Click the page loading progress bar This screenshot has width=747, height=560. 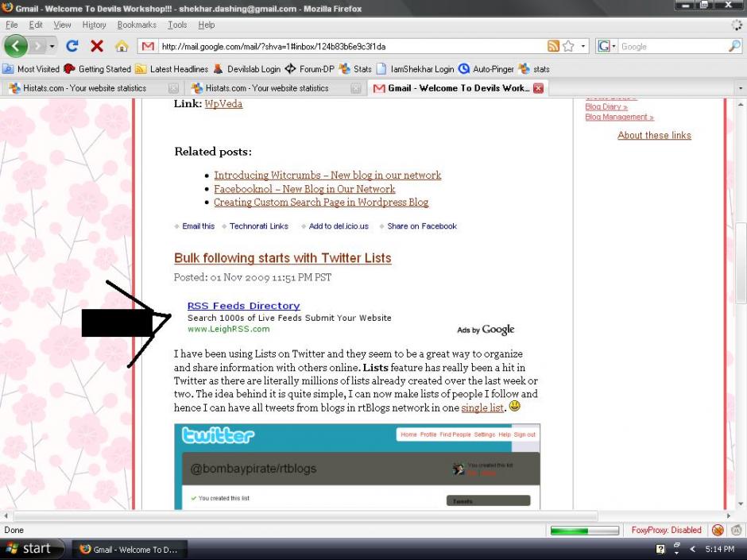[x=585, y=531]
